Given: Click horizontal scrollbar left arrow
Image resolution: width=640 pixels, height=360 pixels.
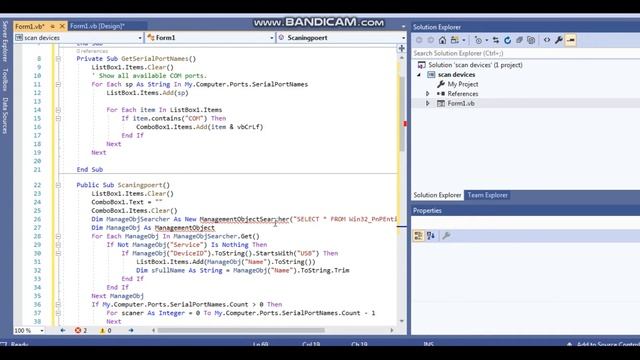Looking at the screenshot, I should (153, 330).
